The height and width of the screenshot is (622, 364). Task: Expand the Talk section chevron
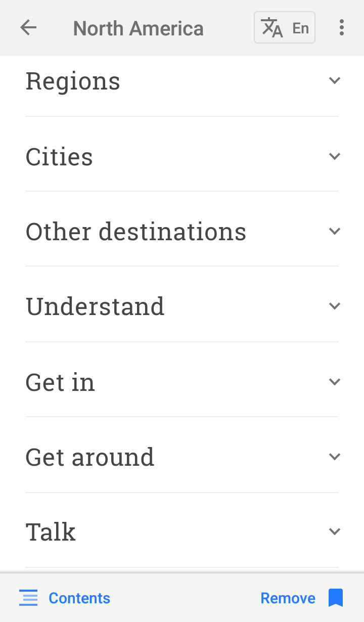click(334, 531)
